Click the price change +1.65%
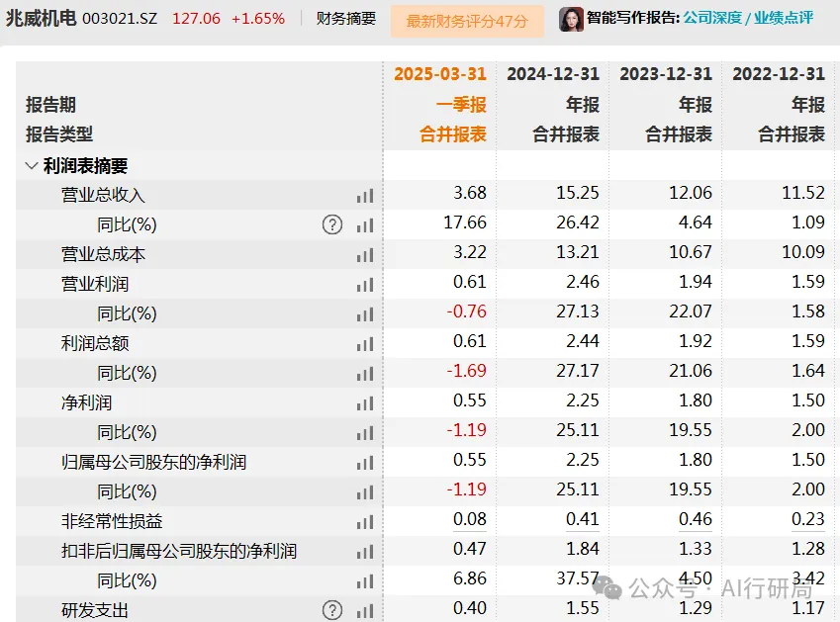This screenshot has width=840, height=622. click(258, 19)
